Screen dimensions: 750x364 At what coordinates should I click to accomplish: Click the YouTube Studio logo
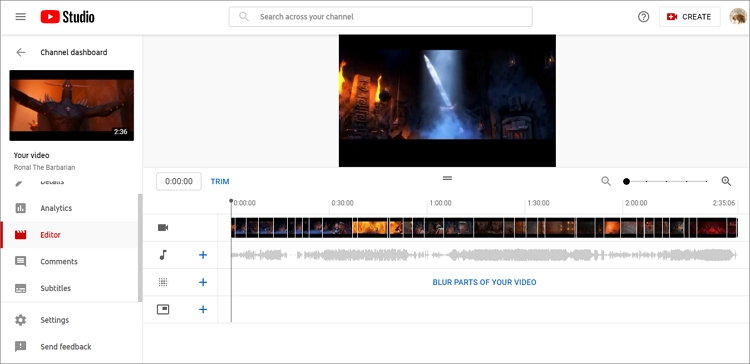tap(67, 17)
